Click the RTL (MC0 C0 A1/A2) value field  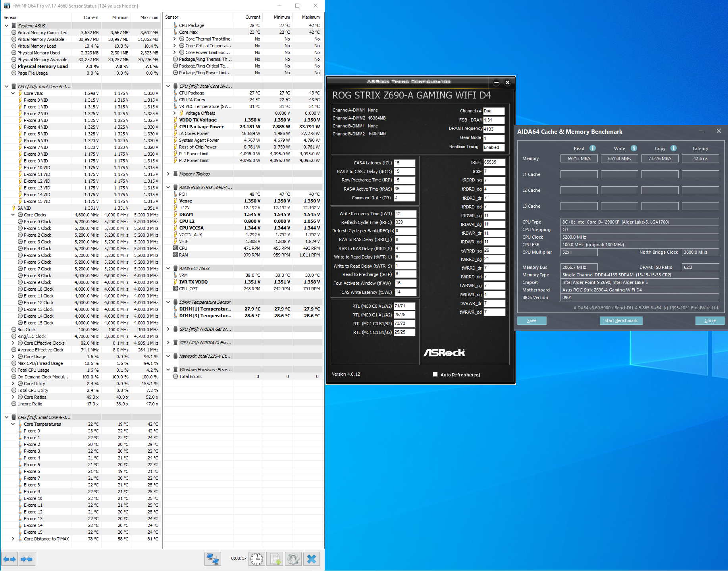(x=404, y=306)
